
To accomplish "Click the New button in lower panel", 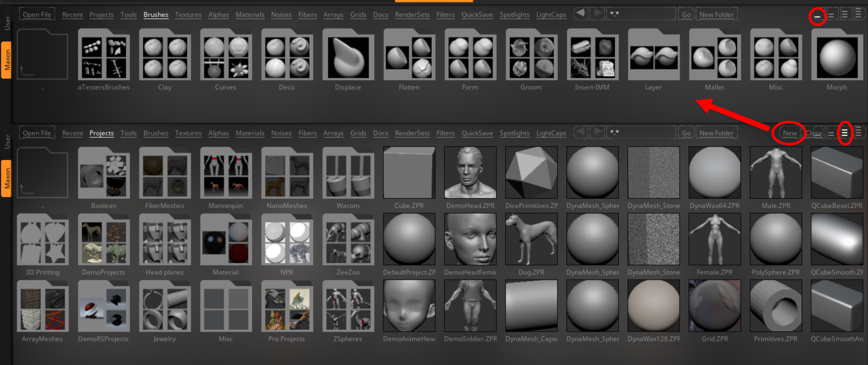I will (x=789, y=133).
